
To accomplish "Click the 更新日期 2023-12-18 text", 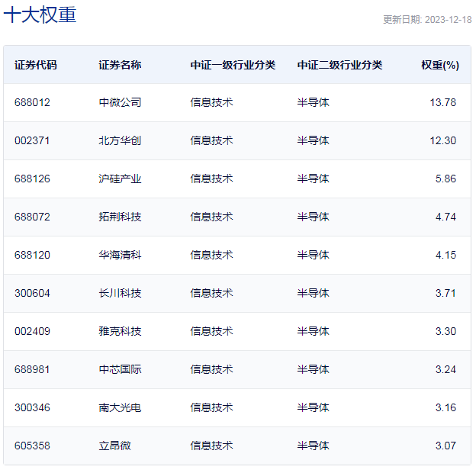I will coord(426,20).
